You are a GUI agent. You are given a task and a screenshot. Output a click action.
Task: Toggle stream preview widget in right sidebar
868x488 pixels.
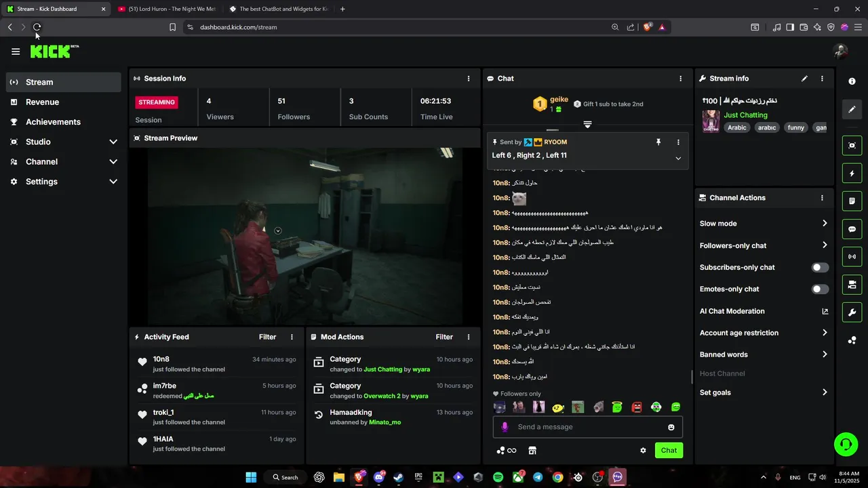pos(852,146)
